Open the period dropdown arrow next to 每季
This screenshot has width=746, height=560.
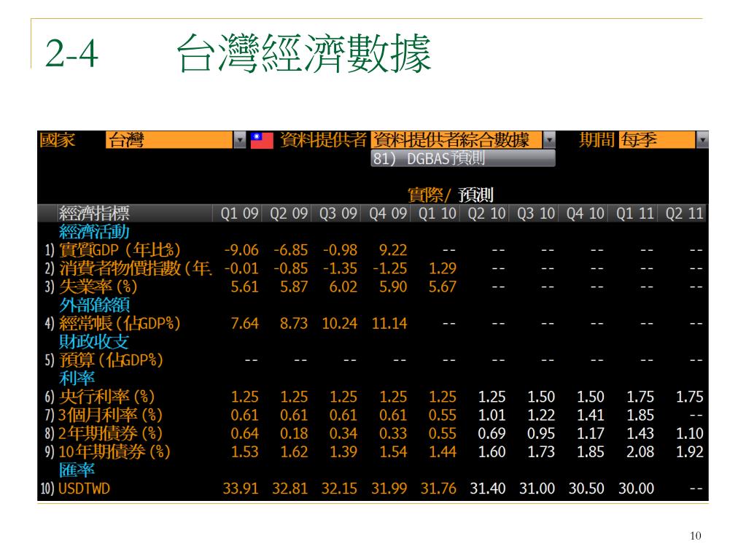pos(702,140)
